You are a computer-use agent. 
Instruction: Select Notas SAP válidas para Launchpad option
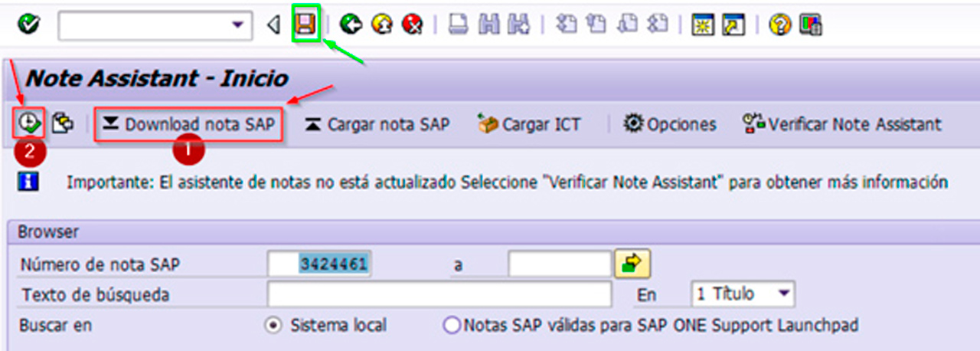pyautogui.click(x=450, y=326)
